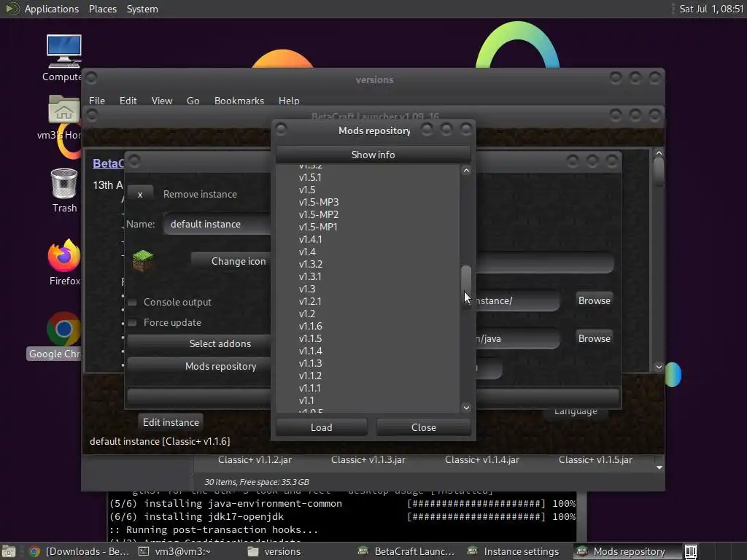The image size is (747, 560).
Task: Launch Firefox from the desktop
Action: (x=64, y=255)
